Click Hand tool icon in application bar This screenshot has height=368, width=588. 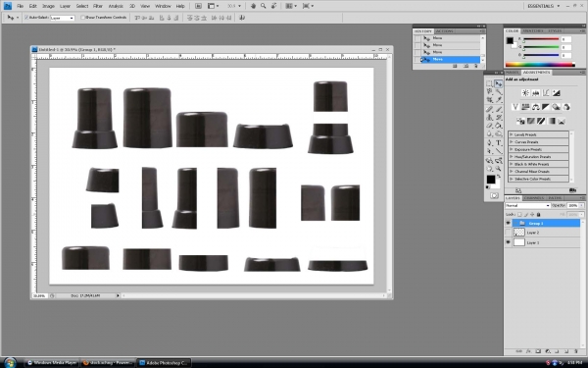253,6
